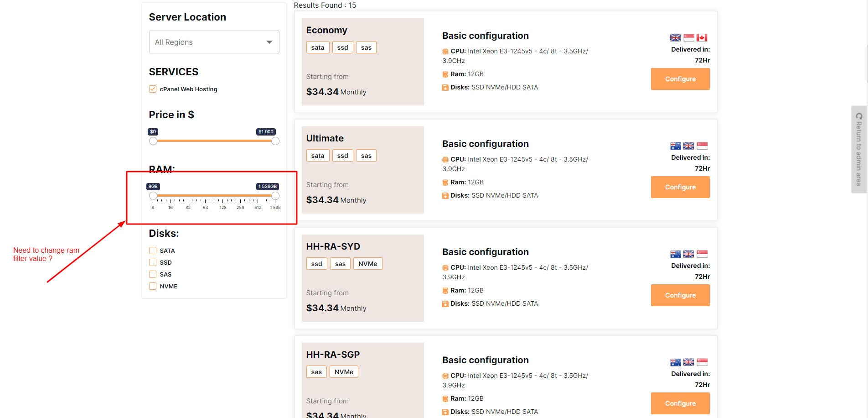Click the Ram icon in Ultimate configuration

pos(445,183)
